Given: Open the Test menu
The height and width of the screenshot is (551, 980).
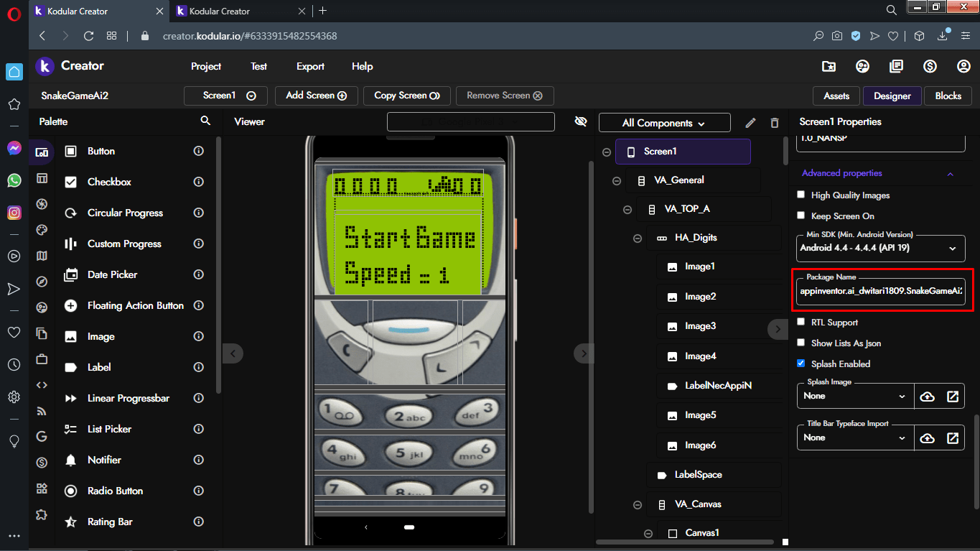Looking at the screenshot, I should click(258, 66).
